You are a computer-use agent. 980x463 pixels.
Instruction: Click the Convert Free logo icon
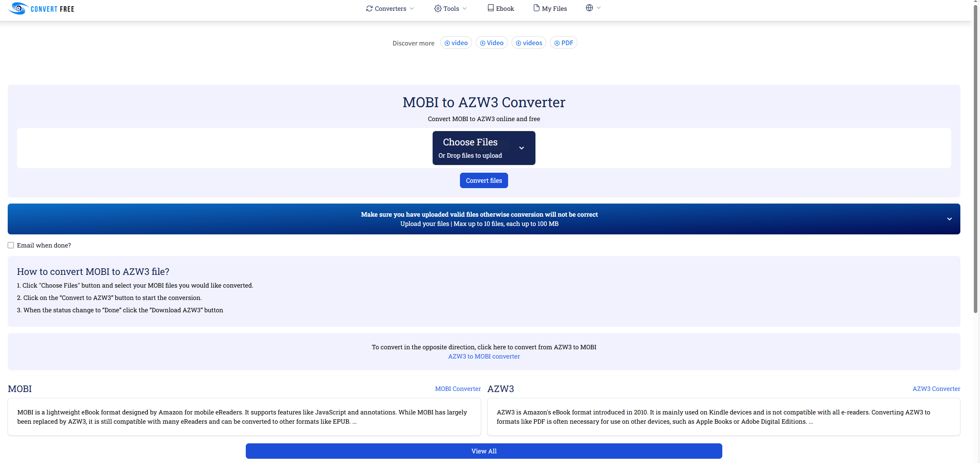[18, 8]
